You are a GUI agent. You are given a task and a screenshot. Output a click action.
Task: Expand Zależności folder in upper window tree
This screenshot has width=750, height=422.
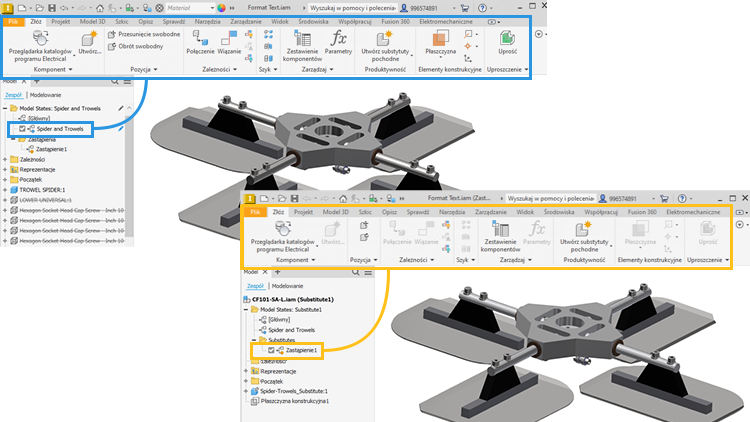coord(5,159)
